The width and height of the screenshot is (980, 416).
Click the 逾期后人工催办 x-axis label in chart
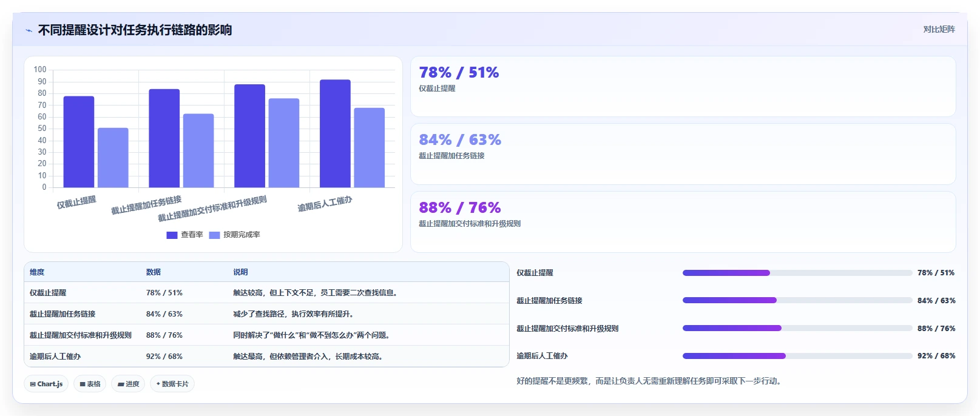pyautogui.click(x=325, y=204)
